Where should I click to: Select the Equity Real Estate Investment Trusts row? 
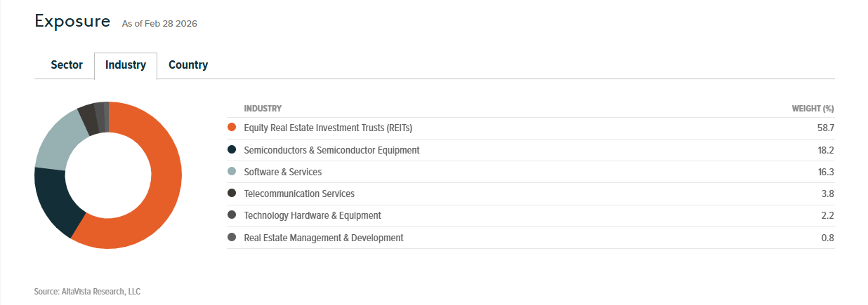pyautogui.click(x=327, y=128)
